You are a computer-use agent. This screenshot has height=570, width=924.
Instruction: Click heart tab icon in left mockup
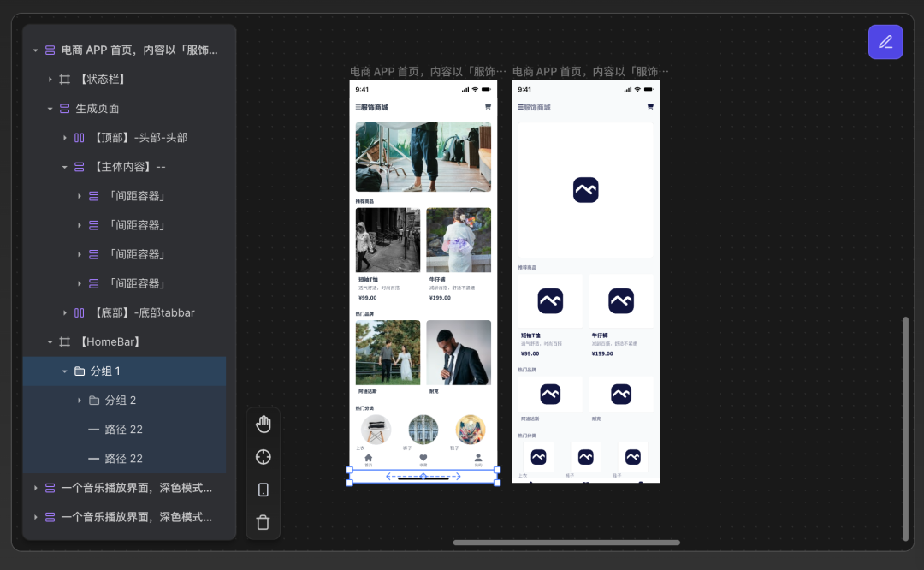423,459
